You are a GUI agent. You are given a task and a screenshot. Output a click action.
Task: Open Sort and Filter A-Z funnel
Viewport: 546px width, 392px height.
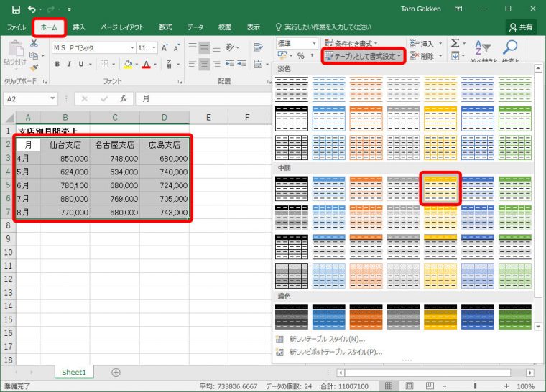click(483, 47)
